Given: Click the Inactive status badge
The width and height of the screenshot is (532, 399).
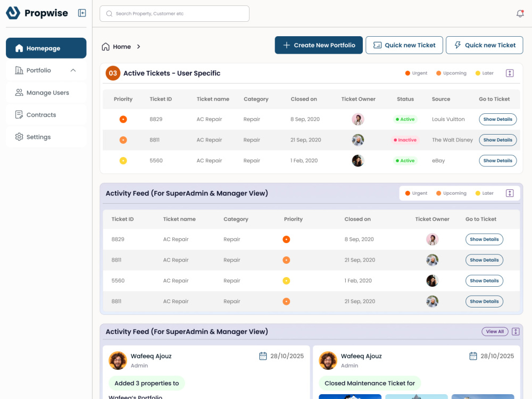Looking at the screenshot, I should tap(405, 140).
